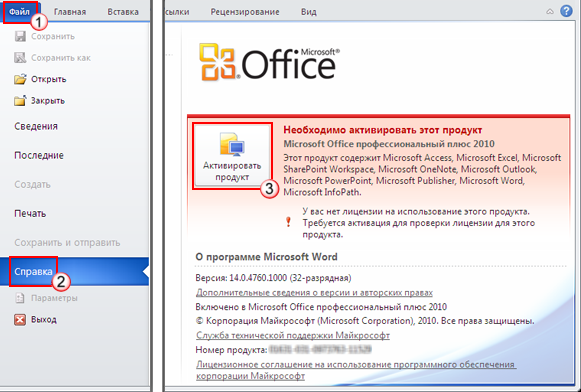This screenshot has height=392, width=581.
Task: Click the red Выход X icon
Action: tap(20, 319)
